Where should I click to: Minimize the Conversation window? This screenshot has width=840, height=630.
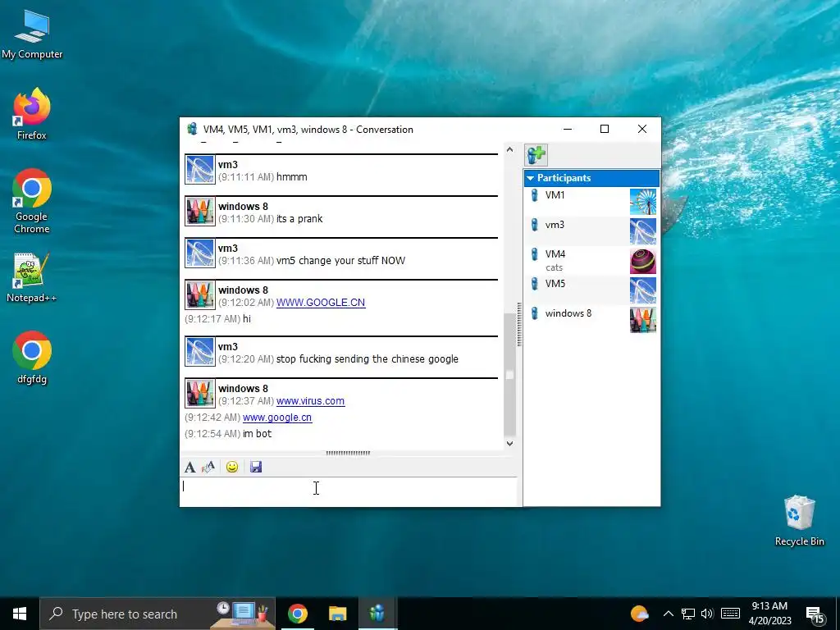568,129
